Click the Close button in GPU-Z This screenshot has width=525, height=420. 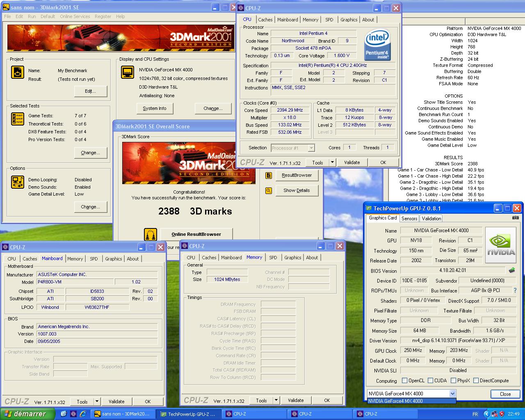pyautogui.click(x=505, y=394)
